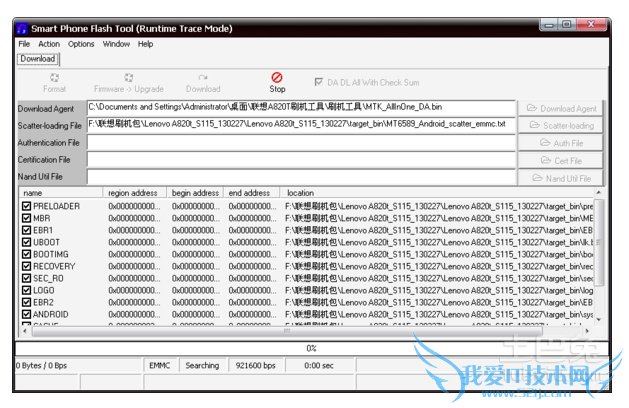
Task: Toggle the DA DL All With Check Sum checkbox
Action: click(x=320, y=82)
